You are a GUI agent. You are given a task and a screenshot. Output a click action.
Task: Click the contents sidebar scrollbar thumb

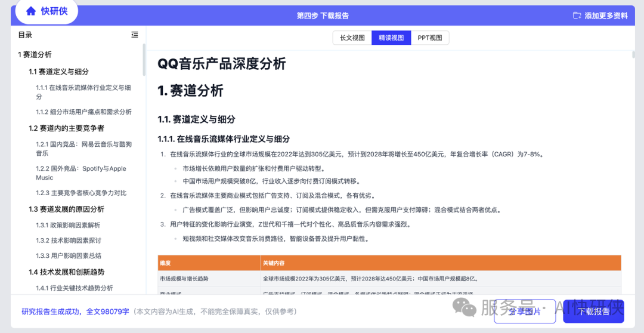(144, 60)
